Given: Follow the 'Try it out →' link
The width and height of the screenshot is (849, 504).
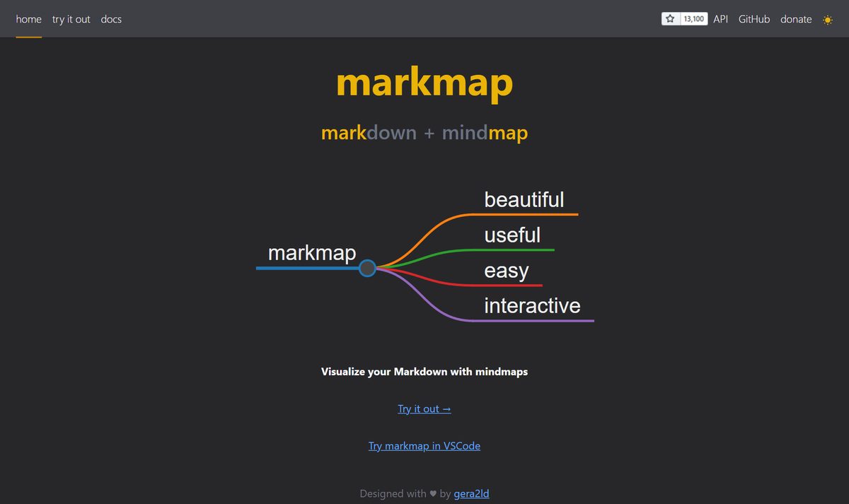Looking at the screenshot, I should (424, 409).
